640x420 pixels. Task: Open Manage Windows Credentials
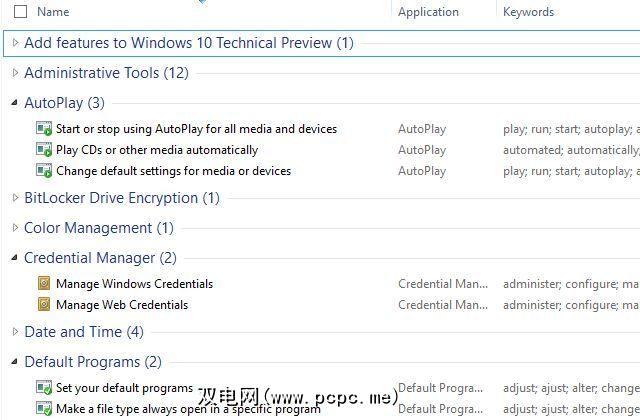[x=134, y=284]
